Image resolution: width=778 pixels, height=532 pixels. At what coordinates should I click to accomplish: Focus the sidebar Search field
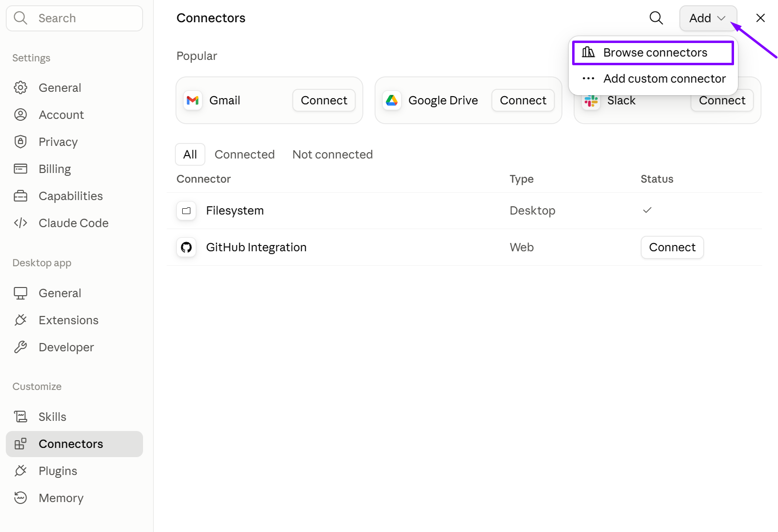[74, 18]
